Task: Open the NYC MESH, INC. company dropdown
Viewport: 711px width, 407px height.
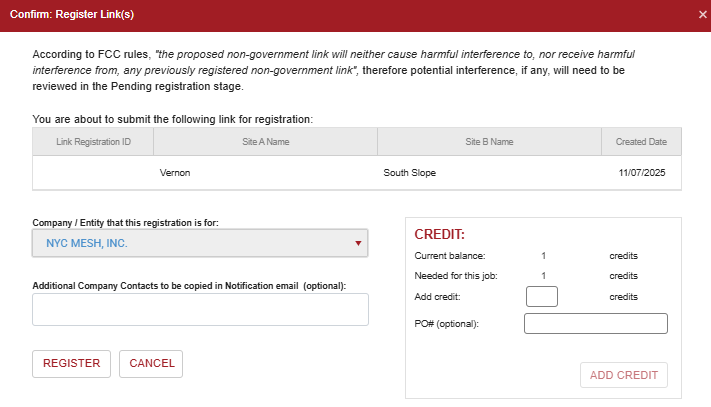Action: point(200,243)
